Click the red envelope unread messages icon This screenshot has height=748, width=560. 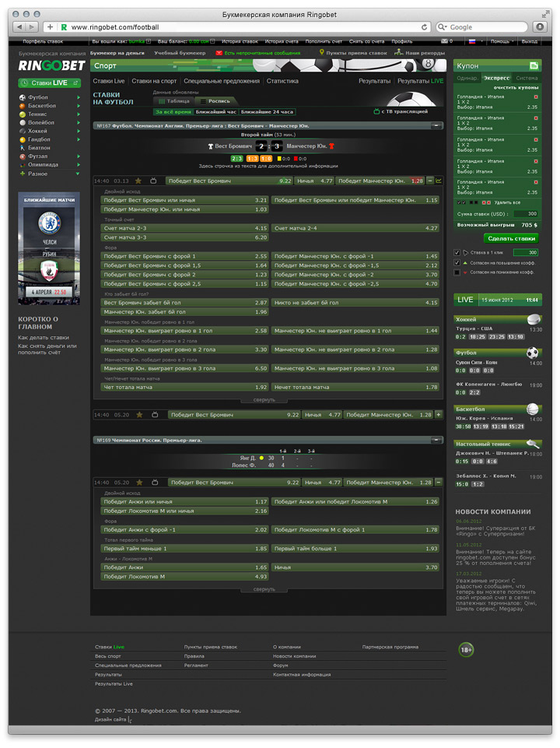219,53
